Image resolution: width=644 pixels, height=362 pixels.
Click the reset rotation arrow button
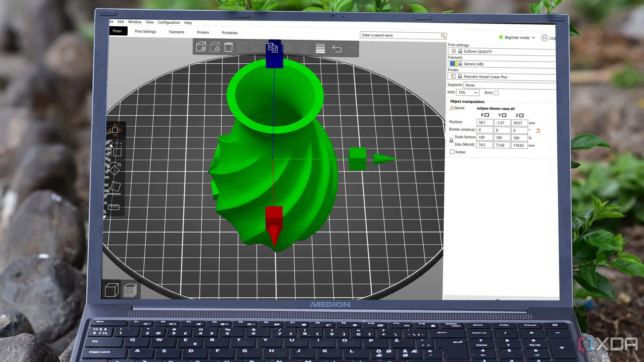point(538,130)
